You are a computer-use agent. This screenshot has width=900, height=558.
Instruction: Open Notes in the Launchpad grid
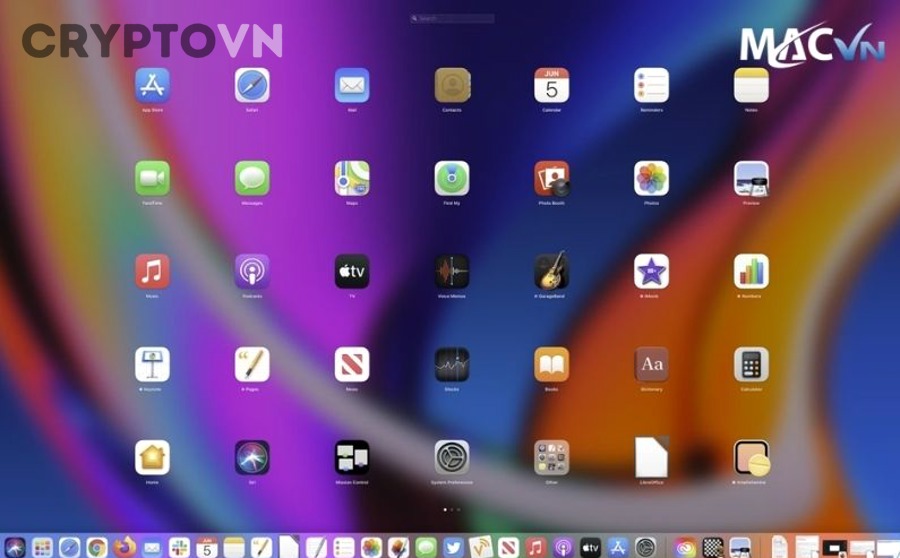tap(751, 85)
